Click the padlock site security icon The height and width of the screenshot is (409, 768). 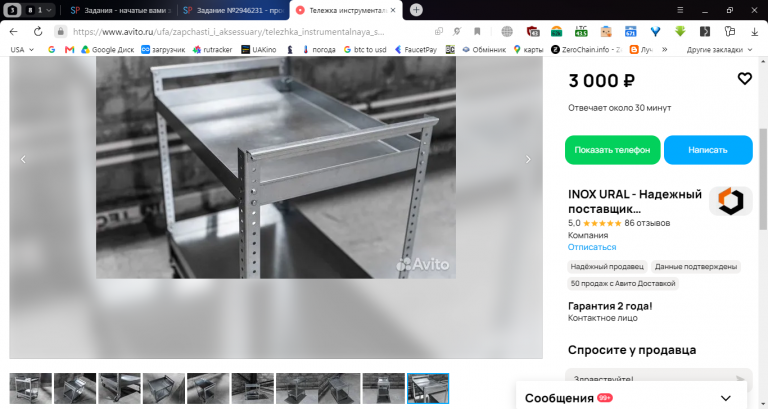[60, 32]
